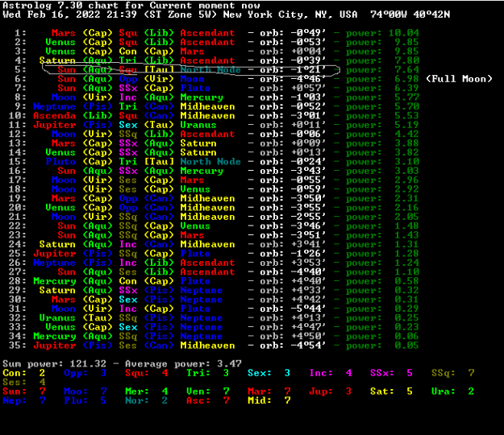Click the 'Astrolog 7.30 chart for Current moment now' title
This screenshot has width=504, height=435.
(131, 6)
